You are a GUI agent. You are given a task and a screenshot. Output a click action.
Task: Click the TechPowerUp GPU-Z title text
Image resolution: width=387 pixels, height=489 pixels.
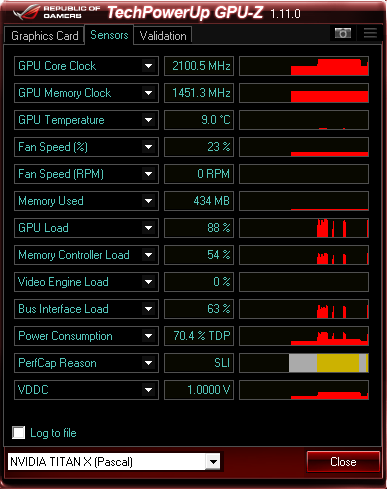[185, 13]
